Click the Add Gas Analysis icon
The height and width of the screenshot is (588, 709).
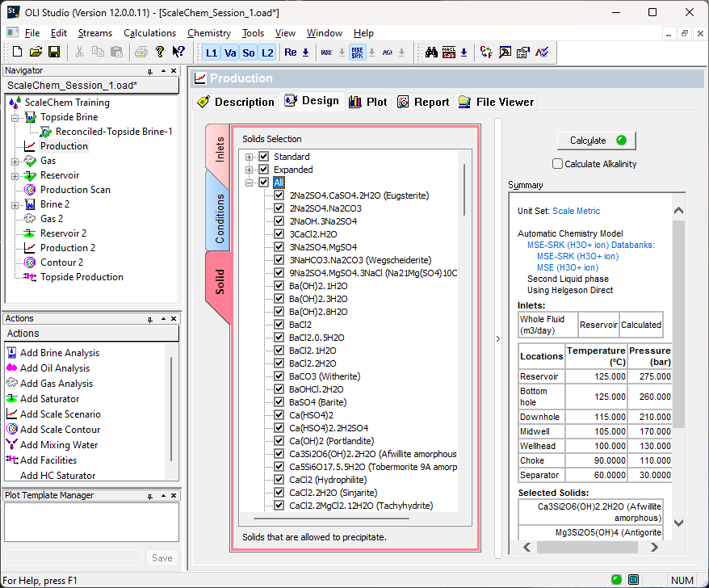point(12,383)
